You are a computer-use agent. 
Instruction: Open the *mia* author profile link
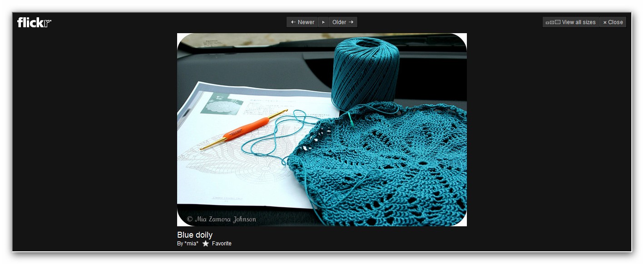(191, 244)
